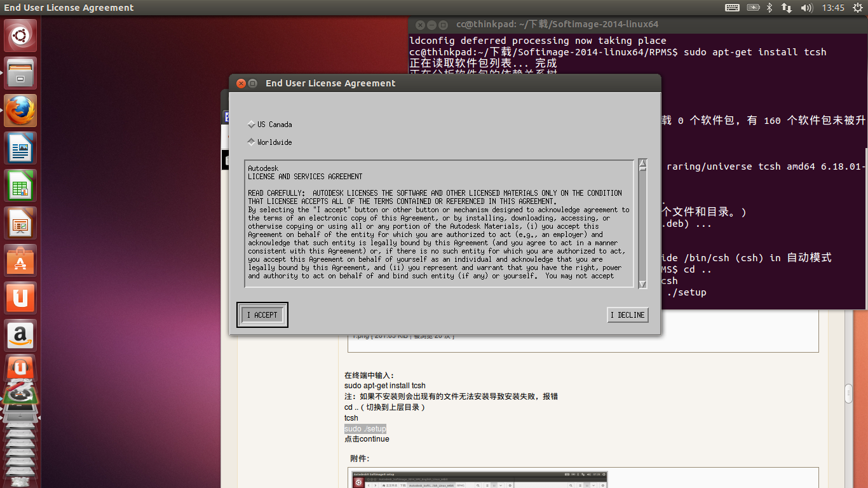Open the Ubuntu One launcher icon

[x=21, y=298]
